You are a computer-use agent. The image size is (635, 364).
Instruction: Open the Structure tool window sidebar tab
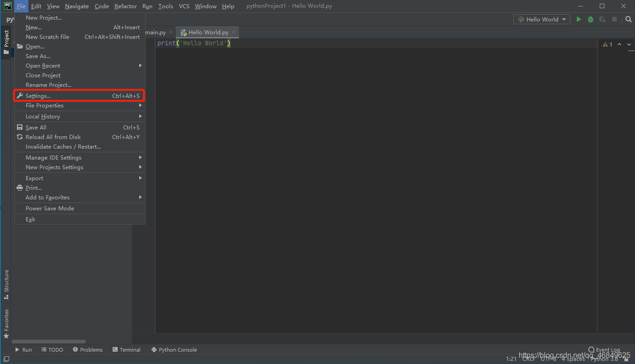click(x=6, y=284)
